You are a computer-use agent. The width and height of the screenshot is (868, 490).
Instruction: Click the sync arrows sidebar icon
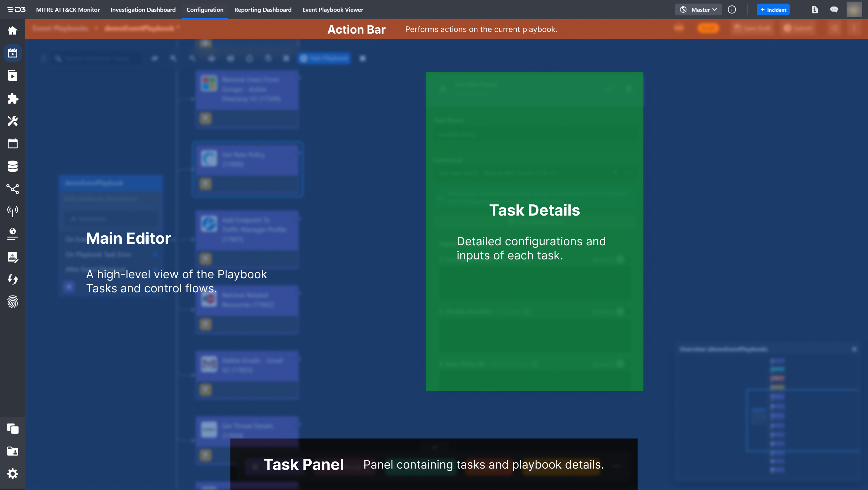(12, 279)
